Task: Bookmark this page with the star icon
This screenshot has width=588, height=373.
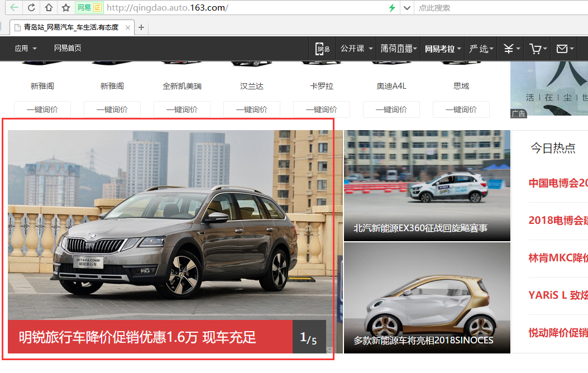Action: (x=66, y=7)
